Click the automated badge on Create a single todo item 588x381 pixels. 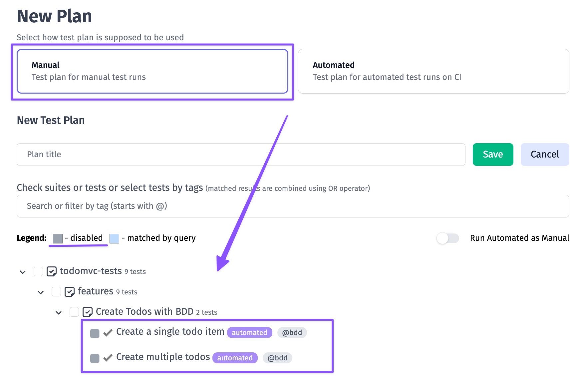[x=249, y=332]
